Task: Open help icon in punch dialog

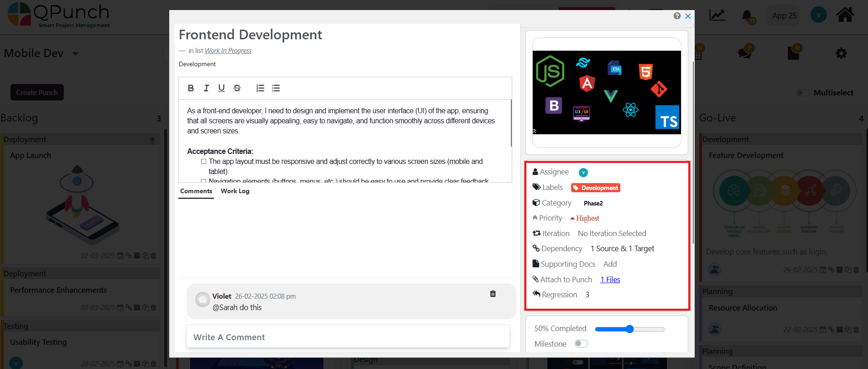Action: pyautogui.click(x=677, y=16)
